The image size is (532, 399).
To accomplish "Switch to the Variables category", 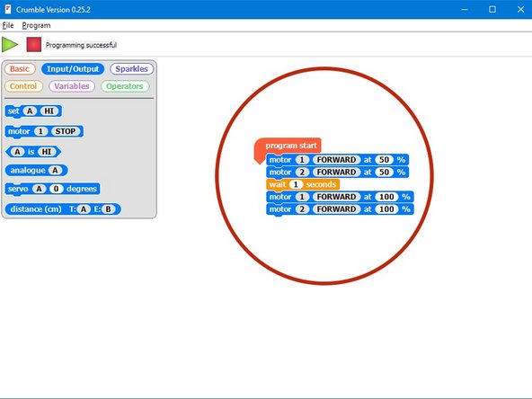I will 72,86.
